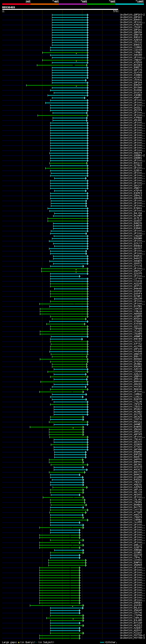Open hit label UniRef100_B0X5B1

coord(131,306)
